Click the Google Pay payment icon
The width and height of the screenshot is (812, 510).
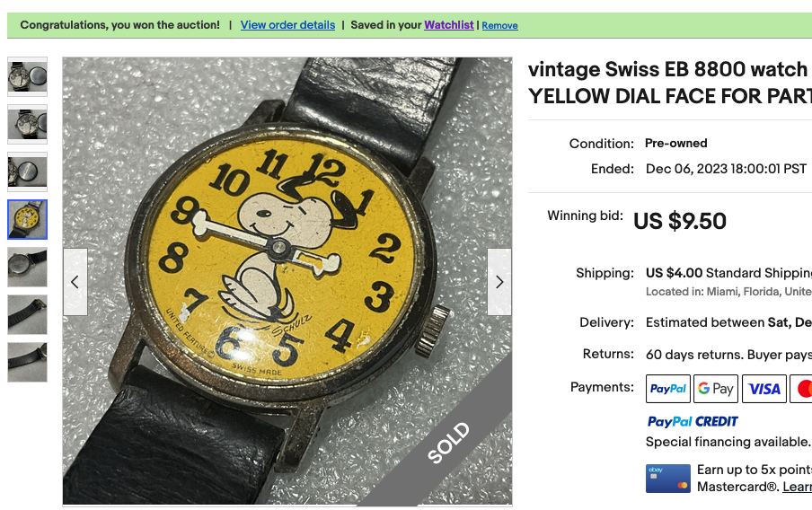716,389
